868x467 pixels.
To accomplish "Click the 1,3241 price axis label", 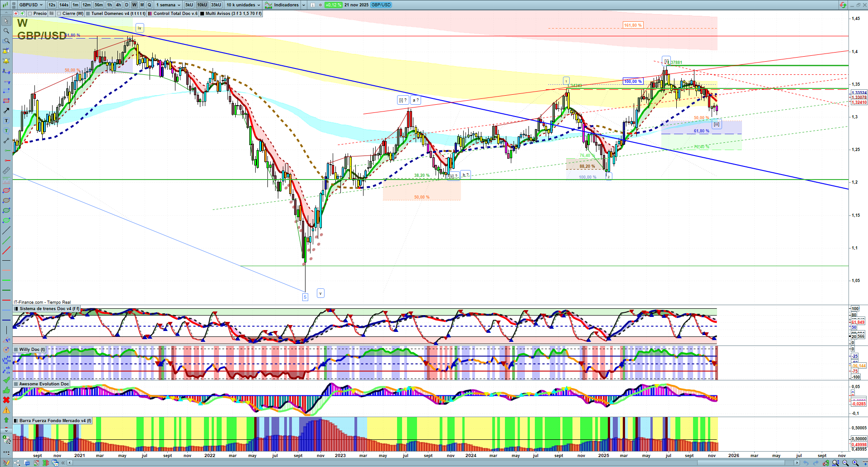I will click(x=859, y=102).
